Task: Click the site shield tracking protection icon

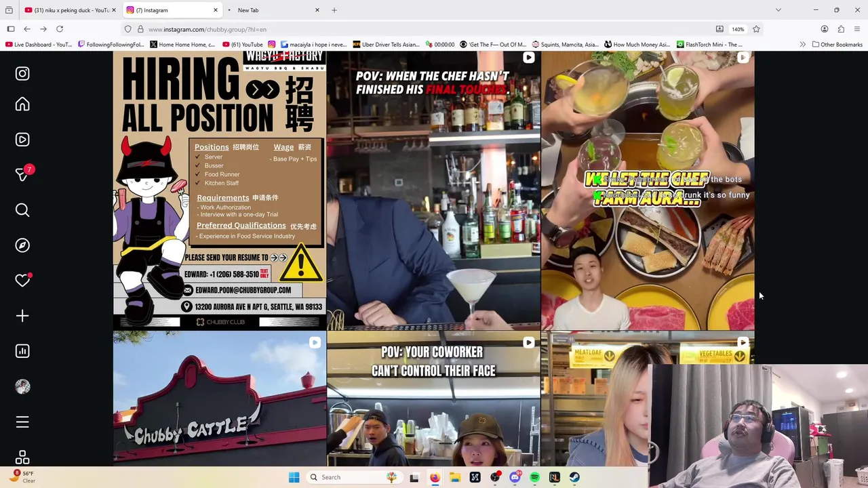Action: [127, 29]
